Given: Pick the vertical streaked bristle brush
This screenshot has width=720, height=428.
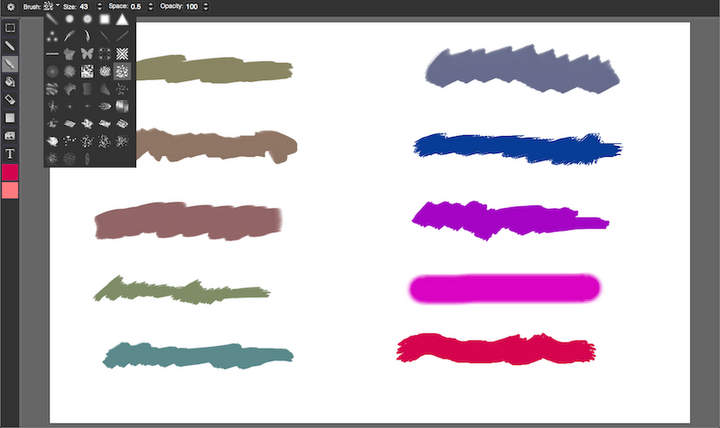Looking at the screenshot, I should [122, 107].
